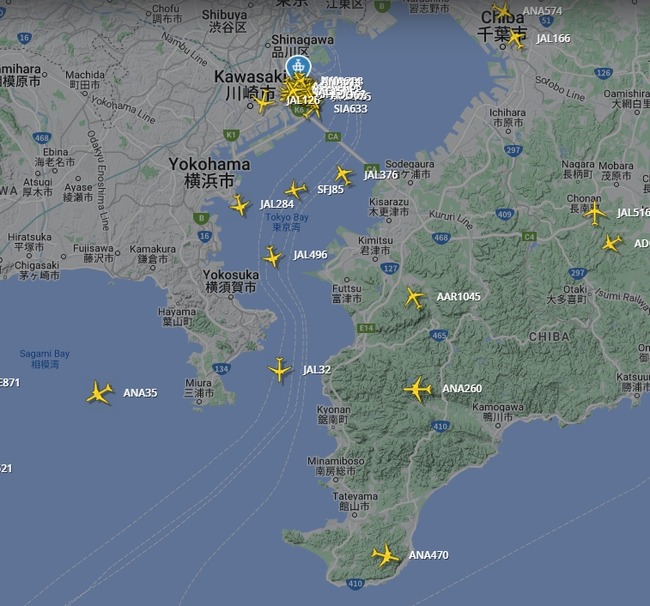This screenshot has width=650, height=606.
Task: Click the SFJ85 airplane icon
Action: [x=295, y=190]
